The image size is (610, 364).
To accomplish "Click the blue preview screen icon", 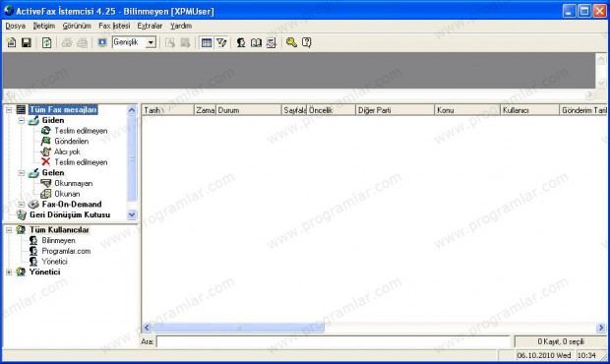I will 102,42.
